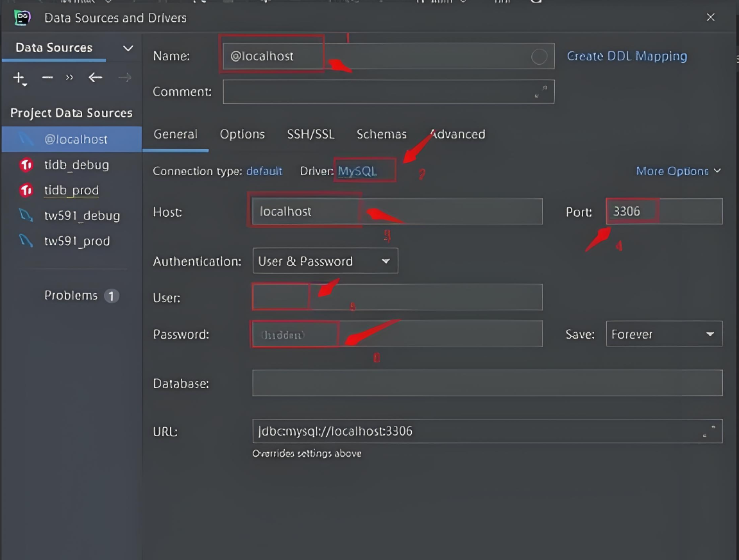Screen dimensions: 739x560
Task: Open the Save dropdown set to Forever
Action: point(664,334)
